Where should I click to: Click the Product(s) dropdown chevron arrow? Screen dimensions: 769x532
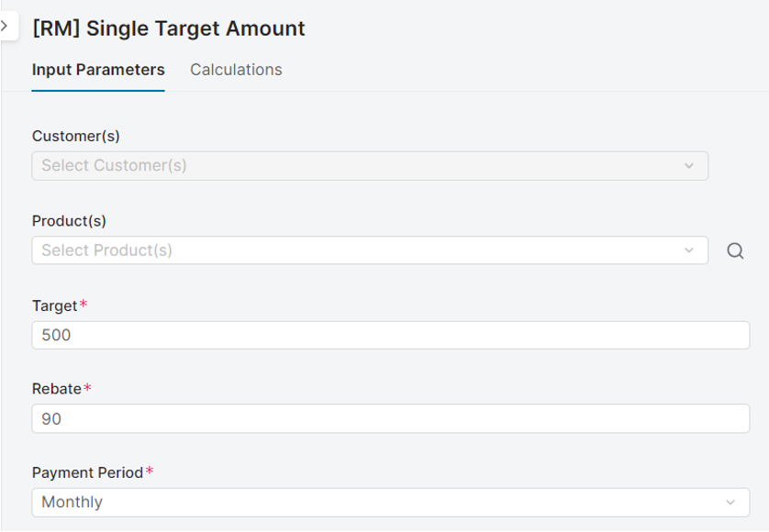tap(689, 250)
